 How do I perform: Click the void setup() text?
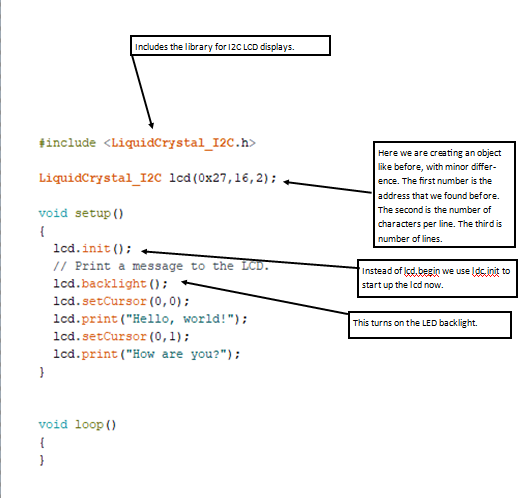81,213
